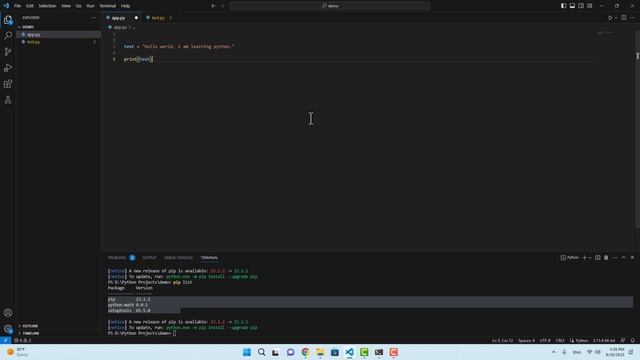This screenshot has height=360, width=640.
Task: Kill the terminal with trash icon
Action: (x=606, y=258)
